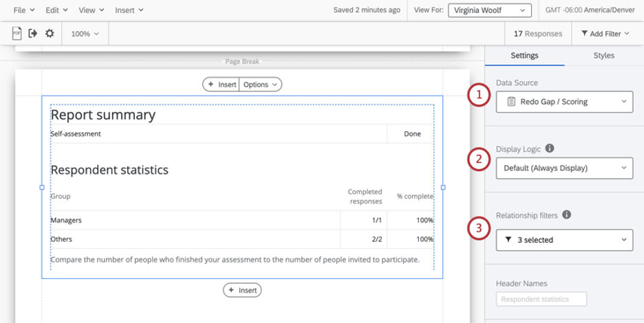The height and width of the screenshot is (323, 644).
Task: Click the Insert button below the widget
Action: (242, 290)
